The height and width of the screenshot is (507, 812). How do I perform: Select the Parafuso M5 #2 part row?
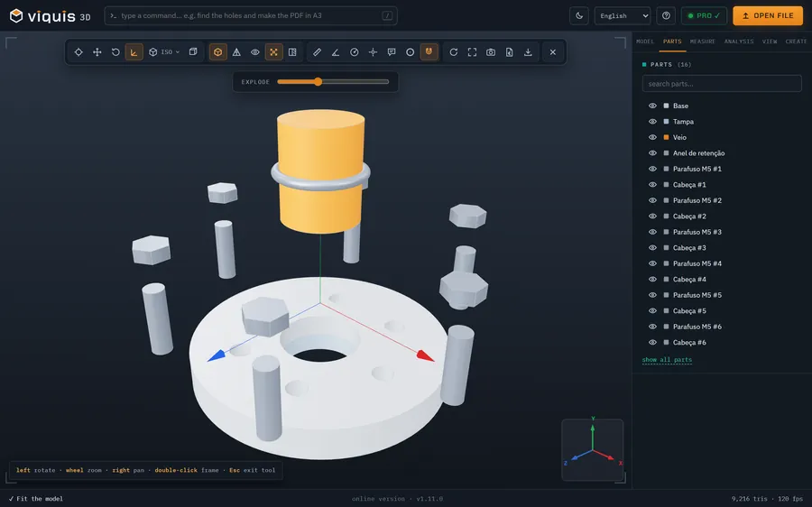[722, 200]
